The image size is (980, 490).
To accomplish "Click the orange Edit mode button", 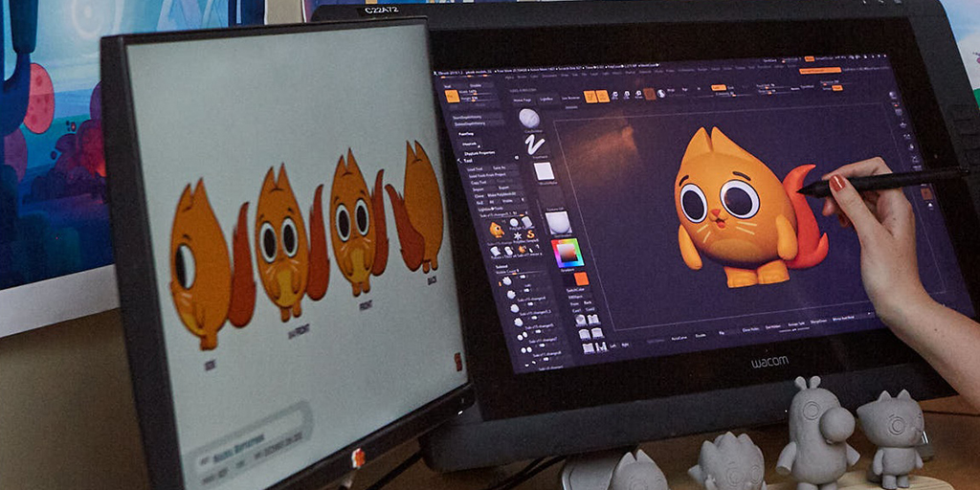I will point(590,96).
